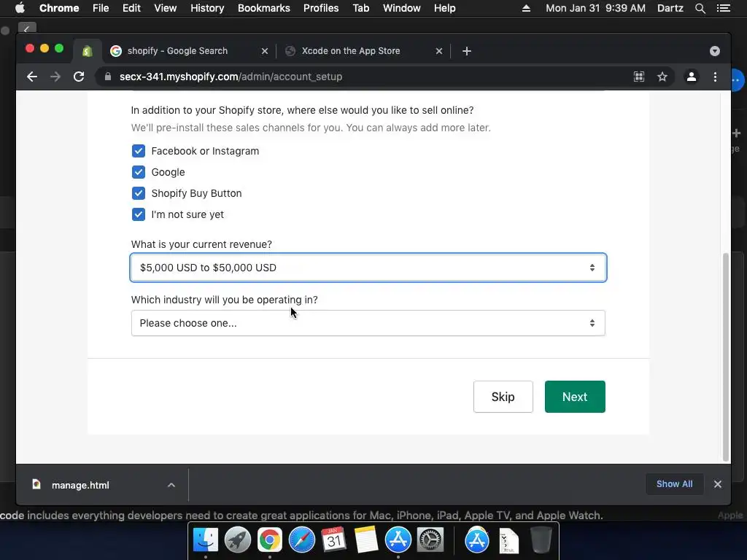
Task: Open the tab search dropdown arrow
Action: pos(715,51)
